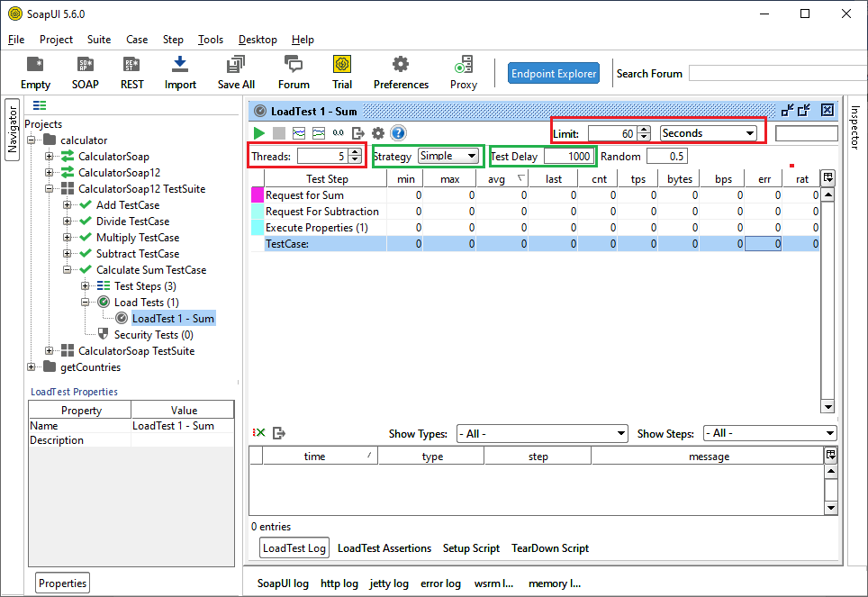Open load test help question icon
This screenshot has height=597, width=868.
click(x=398, y=133)
